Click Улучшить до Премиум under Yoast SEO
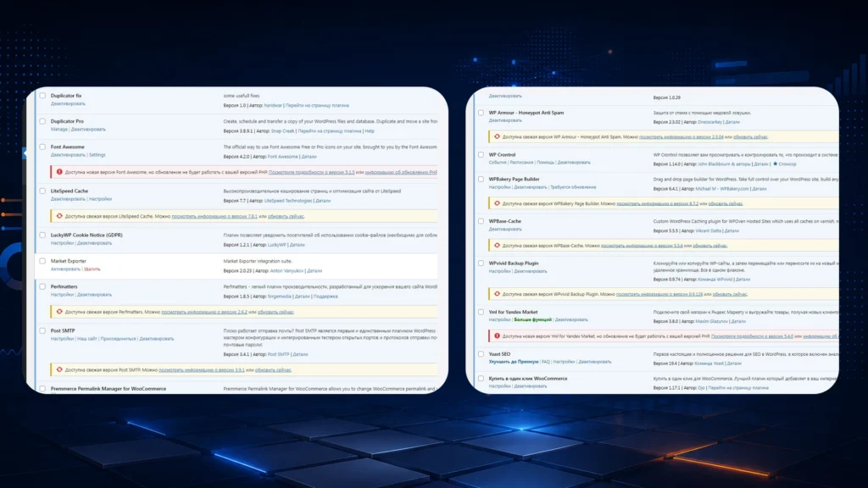 tap(513, 362)
